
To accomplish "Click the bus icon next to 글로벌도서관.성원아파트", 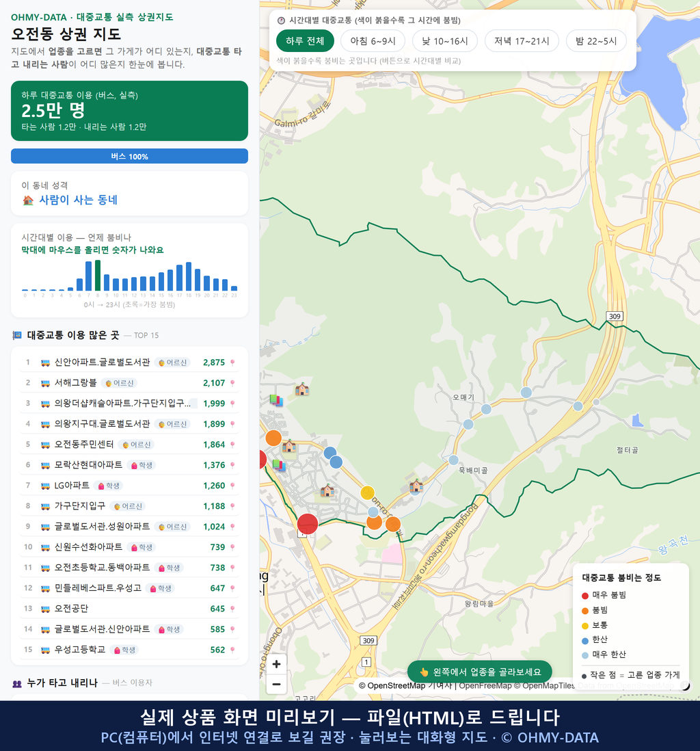I will tap(46, 527).
